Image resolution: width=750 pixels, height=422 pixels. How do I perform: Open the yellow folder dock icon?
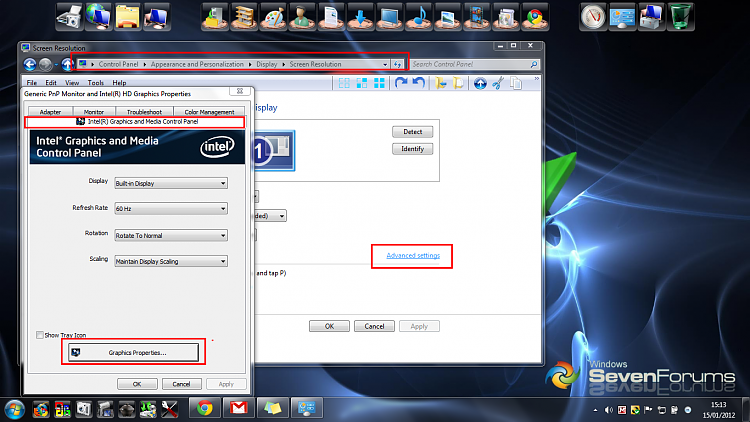(127, 17)
